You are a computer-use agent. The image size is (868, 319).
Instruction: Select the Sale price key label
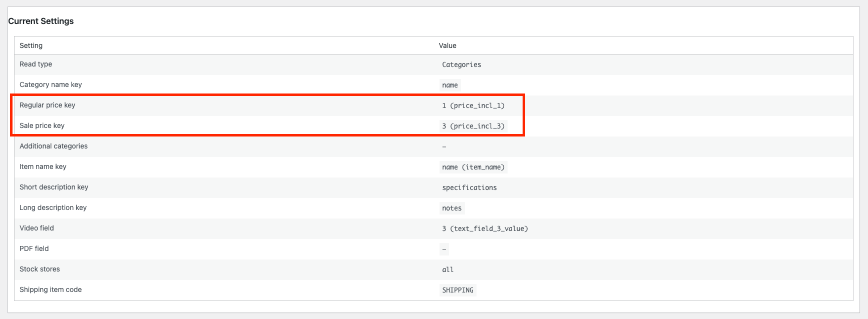42,125
